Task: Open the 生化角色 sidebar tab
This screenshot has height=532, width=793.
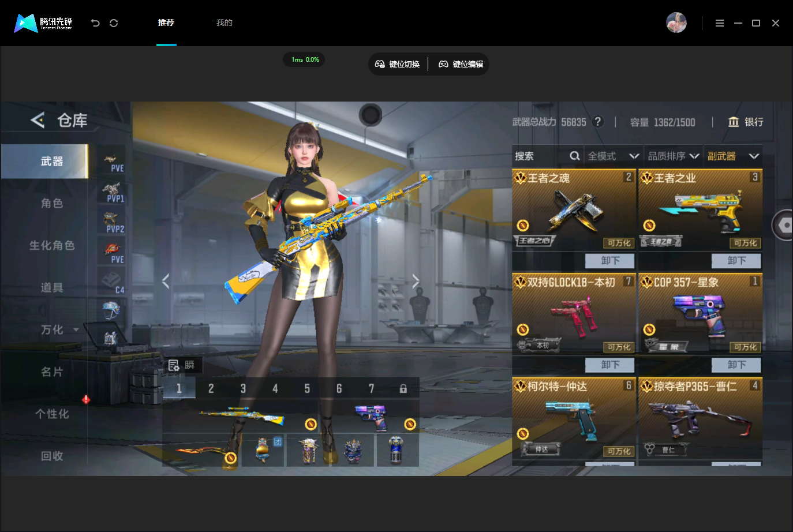Action: (x=51, y=245)
